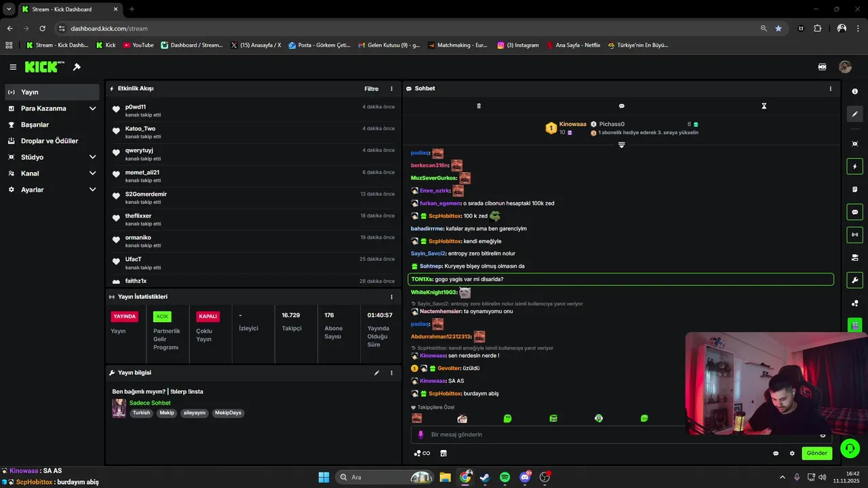Click the green headset support button
Screen dimensions: 868x488
pos(850,448)
